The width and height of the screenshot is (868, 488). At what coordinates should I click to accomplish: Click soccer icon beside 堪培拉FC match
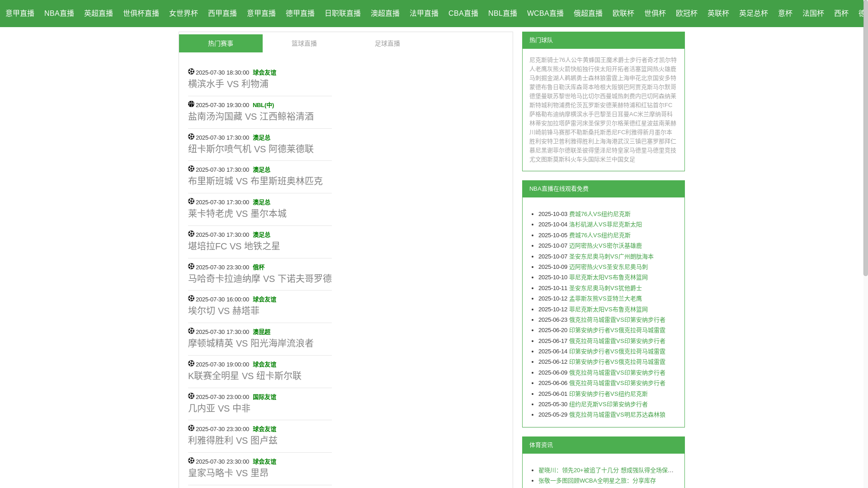(x=191, y=234)
